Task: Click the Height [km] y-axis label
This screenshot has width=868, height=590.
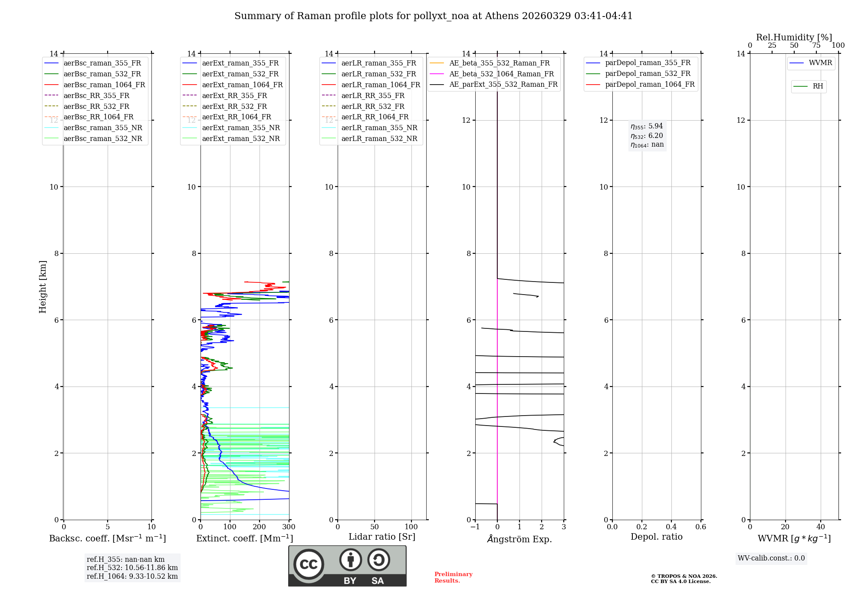Action: point(43,286)
